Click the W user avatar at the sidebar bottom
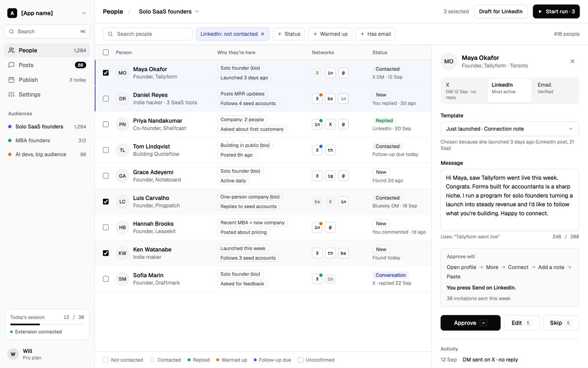This screenshot has height=368, width=588. click(x=13, y=354)
